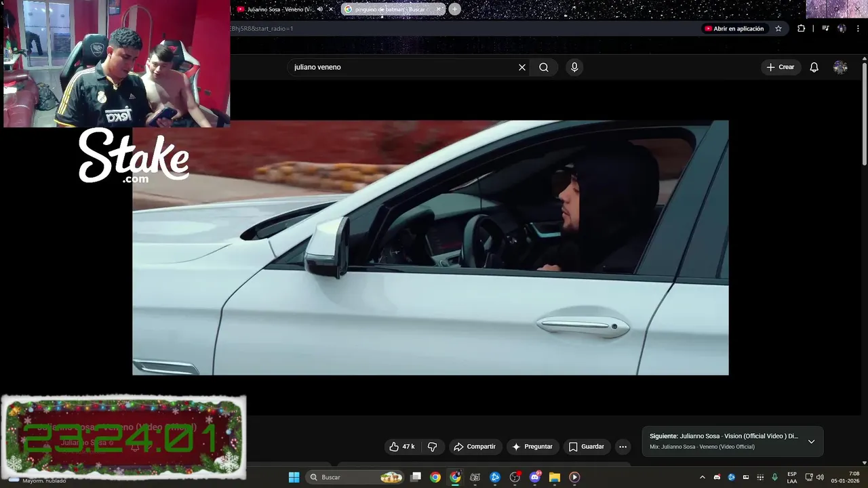Open Chrome extensions puzzle icon
The image size is (868, 488).
click(x=802, y=28)
